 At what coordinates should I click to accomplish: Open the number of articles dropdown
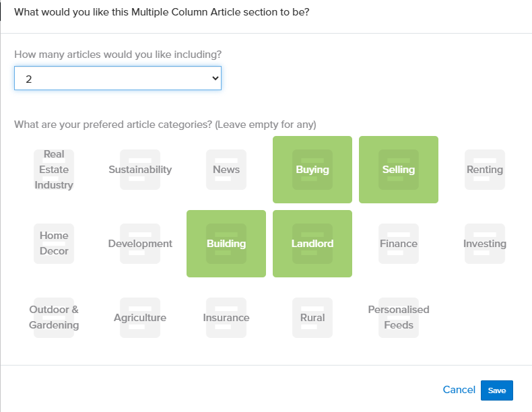tap(118, 79)
